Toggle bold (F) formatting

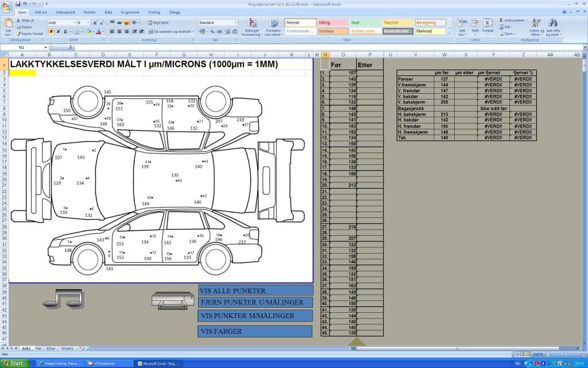click(51, 32)
